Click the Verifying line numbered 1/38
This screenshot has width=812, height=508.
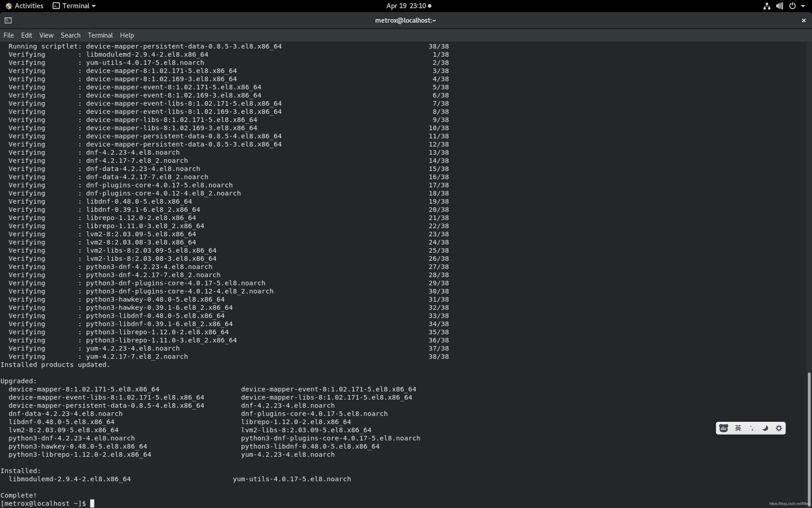[x=229, y=54]
